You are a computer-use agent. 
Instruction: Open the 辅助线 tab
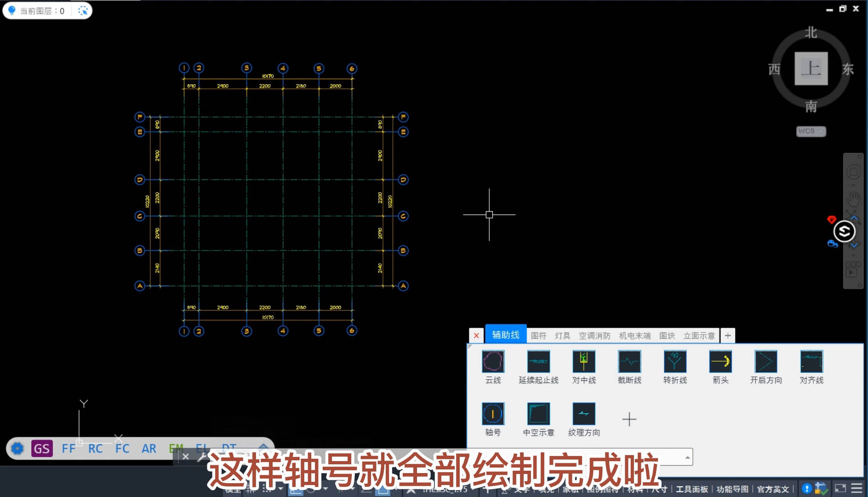point(506,335)
